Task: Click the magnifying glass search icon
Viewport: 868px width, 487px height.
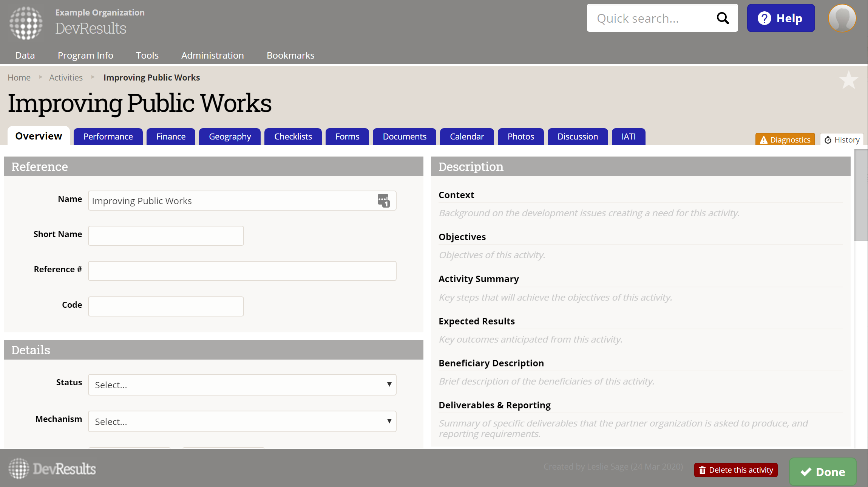Action: click(723, 18)
